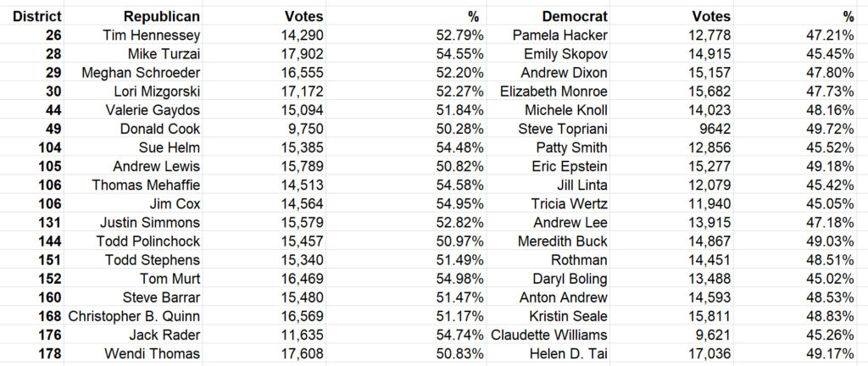Select the Democrat column header cell
Image resolution: width=868 pixels, height=366 pixels.
548,17
